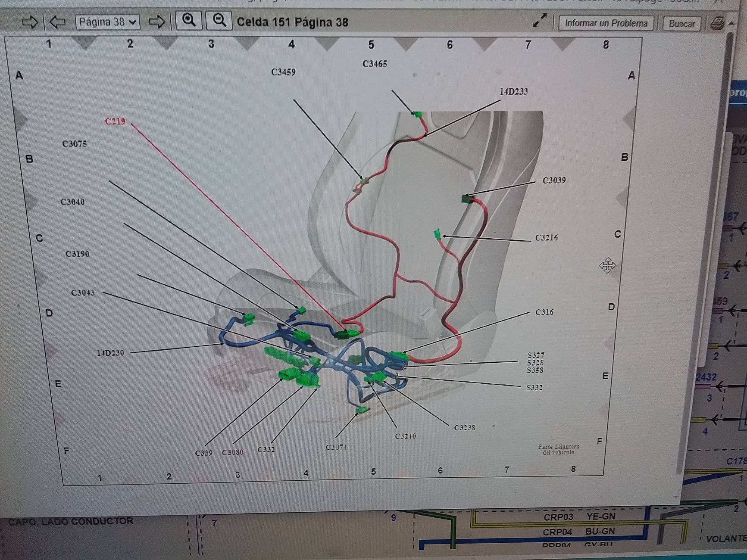Click the Celda 151 Página 38 title
This screenshot has width=747, height=560.
click(x=292, y=22)
